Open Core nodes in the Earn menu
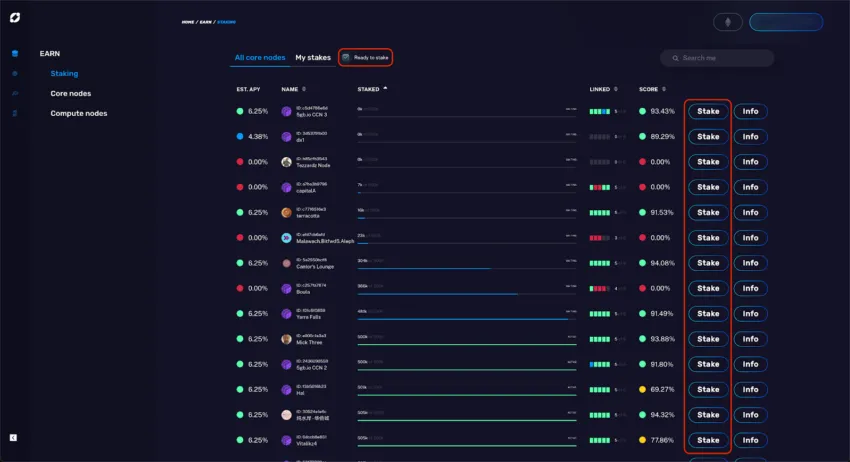Viewport: 850px width, 462px height. (70, 93)
